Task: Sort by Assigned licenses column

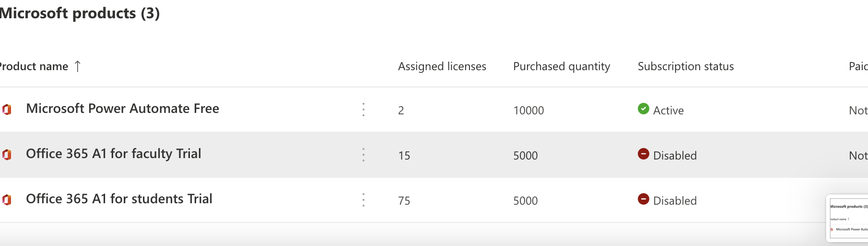Action: coord(442,66)
